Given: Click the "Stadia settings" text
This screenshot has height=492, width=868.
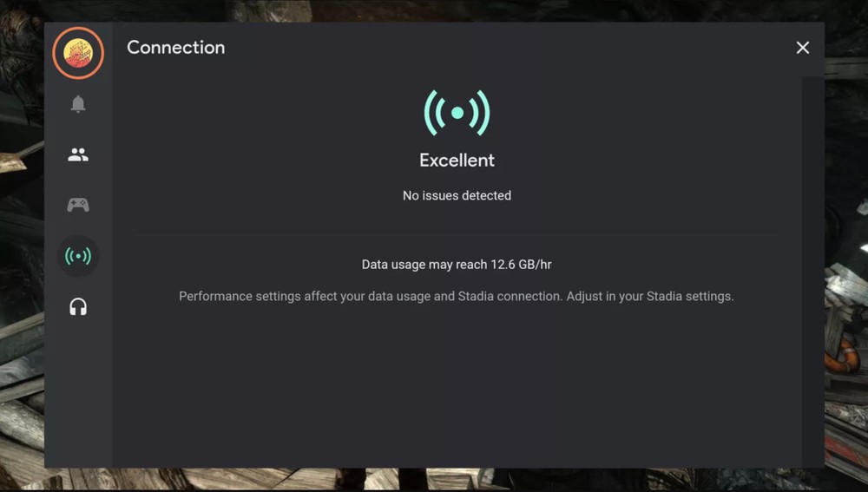Looking at the screenshot, I should click(687, 297).
